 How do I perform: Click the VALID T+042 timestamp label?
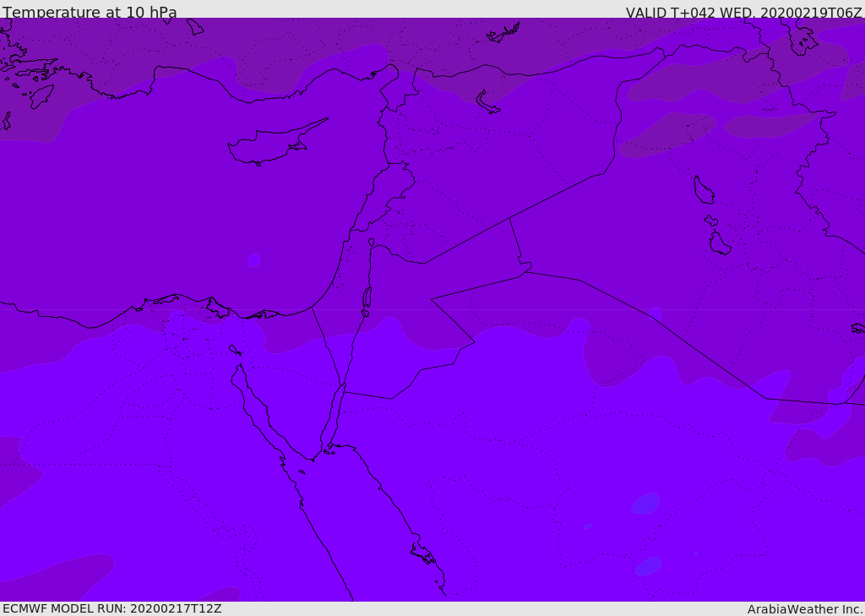click(743, 12)
